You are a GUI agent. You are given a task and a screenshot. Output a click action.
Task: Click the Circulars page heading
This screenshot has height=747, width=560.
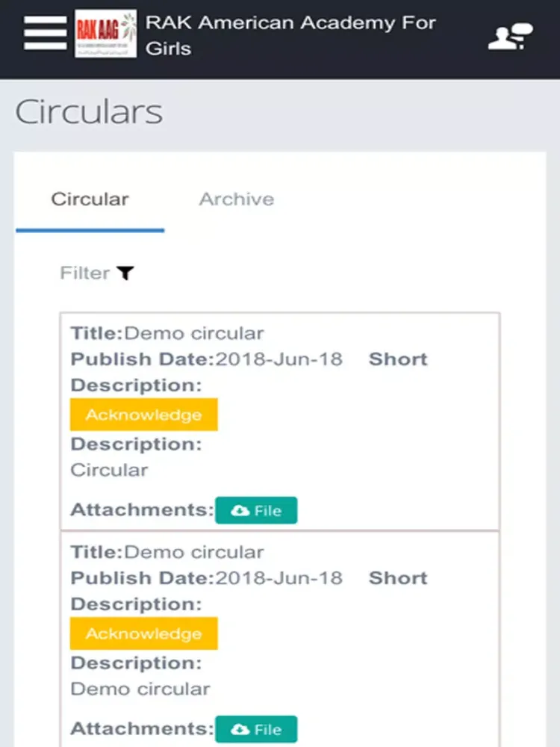[x=89, y=111]
